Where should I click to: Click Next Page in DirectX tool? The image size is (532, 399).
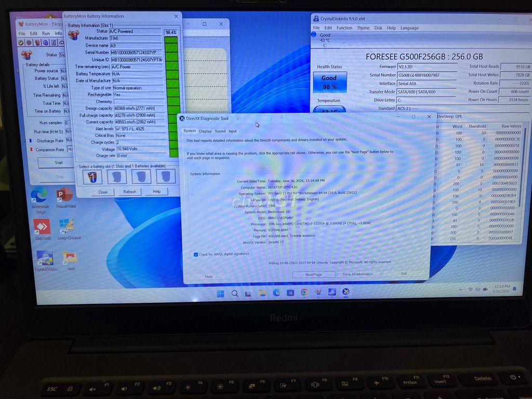tap(313, 274)
